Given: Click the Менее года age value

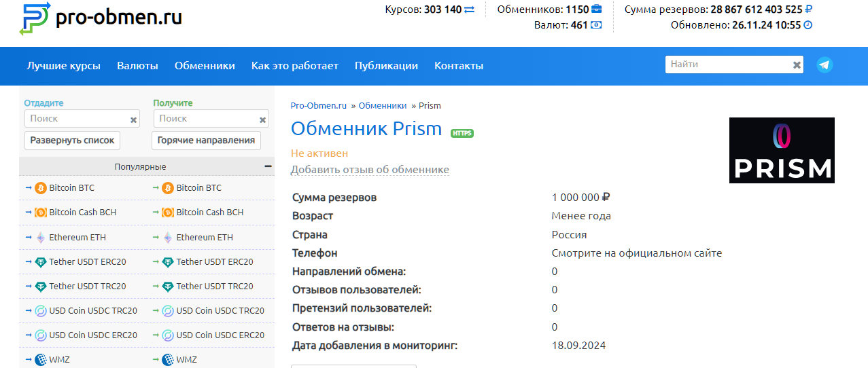Looking at the screenshot, I should tap(581, 216).
